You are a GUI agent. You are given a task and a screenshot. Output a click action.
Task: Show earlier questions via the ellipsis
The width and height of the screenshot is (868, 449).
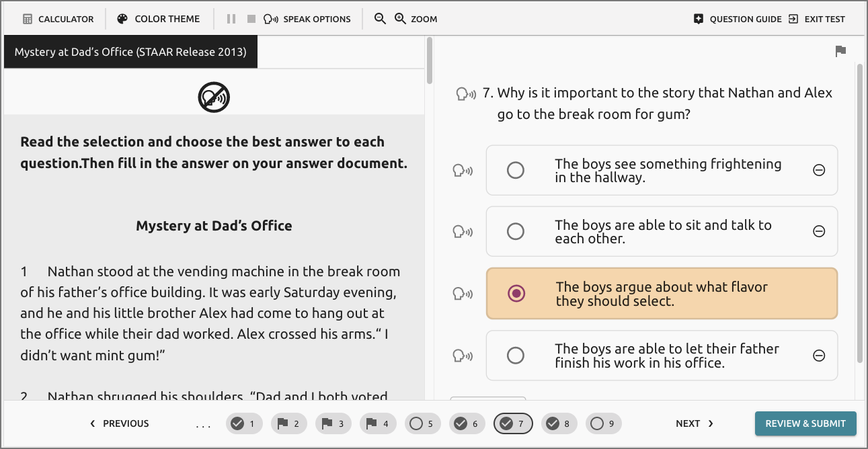[203, 425]
